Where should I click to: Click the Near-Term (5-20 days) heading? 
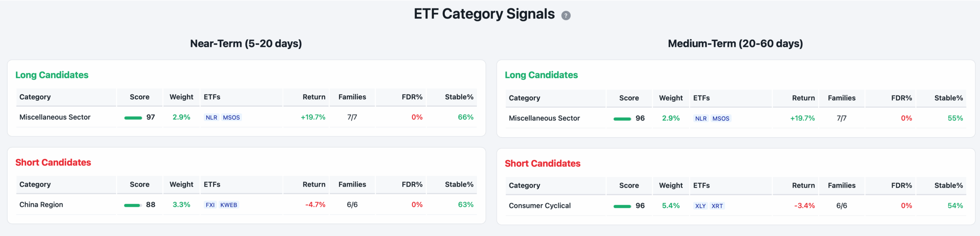click(x=246, y=44)
